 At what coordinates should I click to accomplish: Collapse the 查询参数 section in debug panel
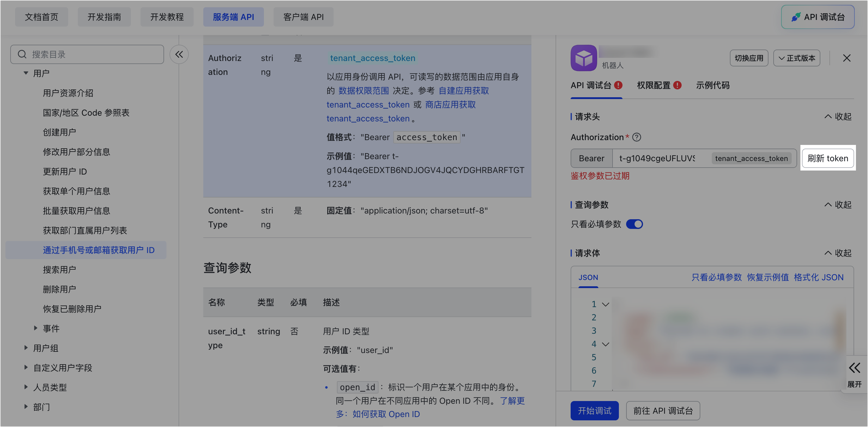pos(838,205)
